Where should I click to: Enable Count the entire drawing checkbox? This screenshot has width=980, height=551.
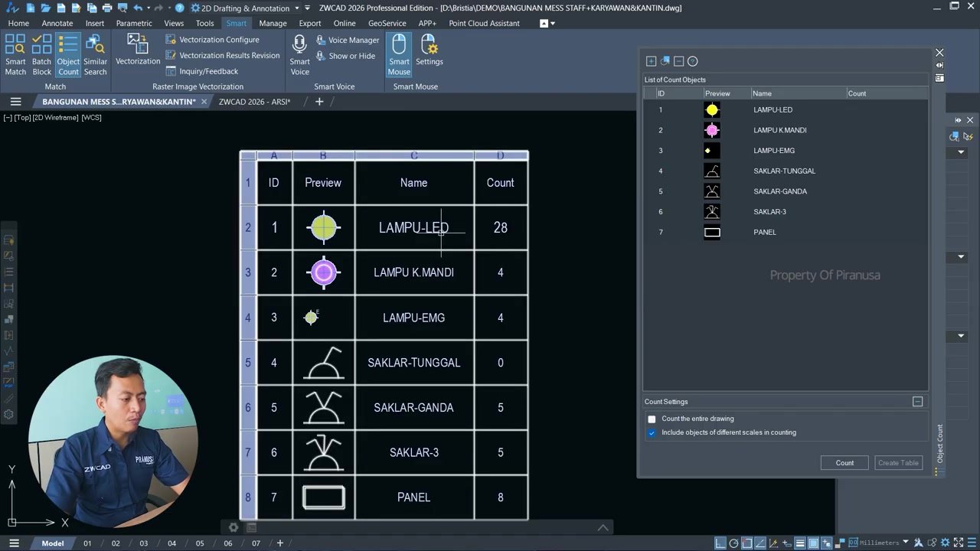click(652, 419)
